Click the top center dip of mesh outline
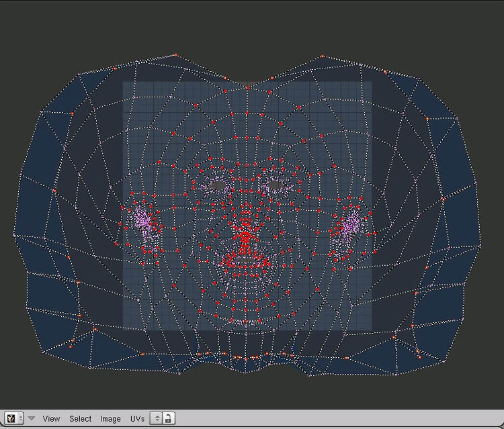Image resolution: width=504 pixels, height=429 pixels. click(247, 81)
